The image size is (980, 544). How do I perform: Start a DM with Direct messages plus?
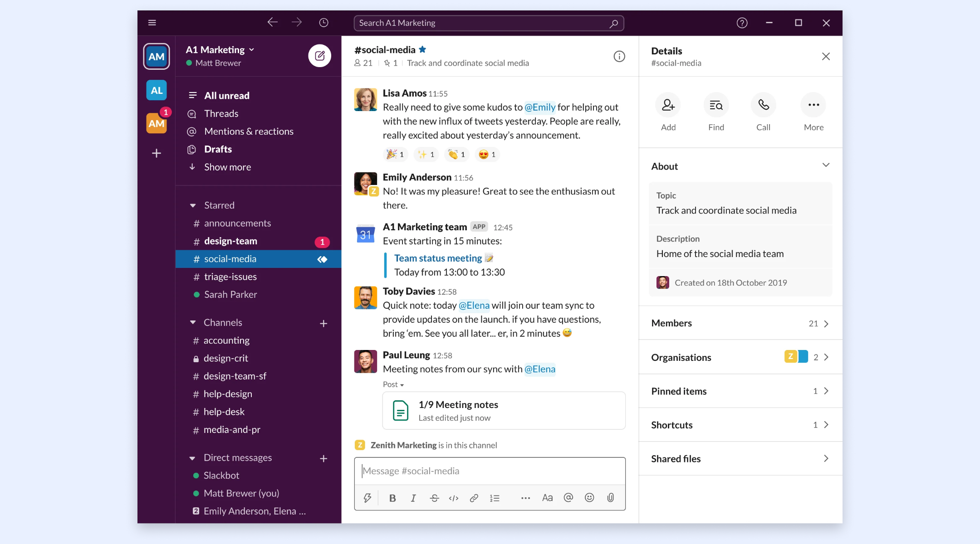[323, 458]
